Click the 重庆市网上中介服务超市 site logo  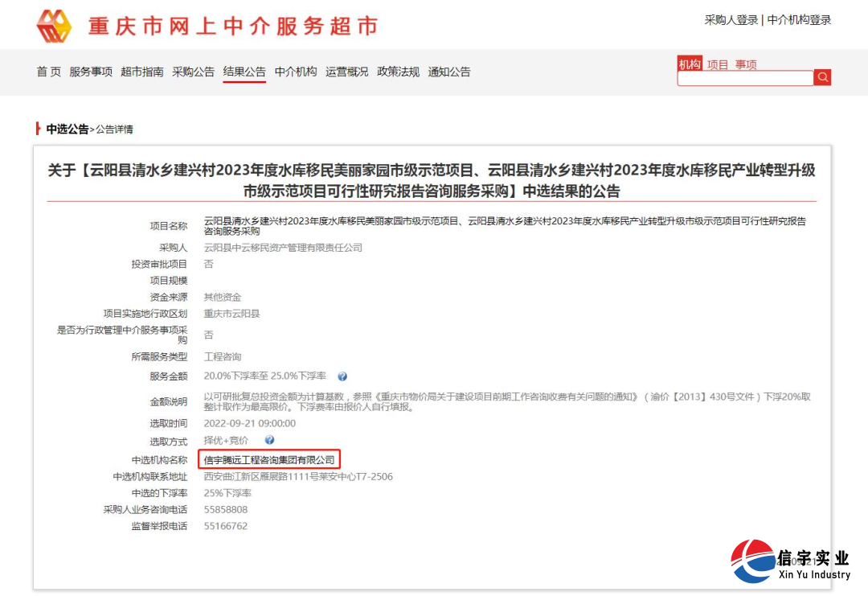(x=201, y=24)
